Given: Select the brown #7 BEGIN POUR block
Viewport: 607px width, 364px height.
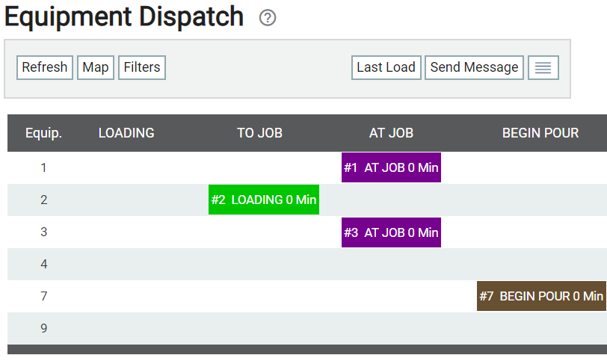Looking at the screenshot, I should pos(541,296).
